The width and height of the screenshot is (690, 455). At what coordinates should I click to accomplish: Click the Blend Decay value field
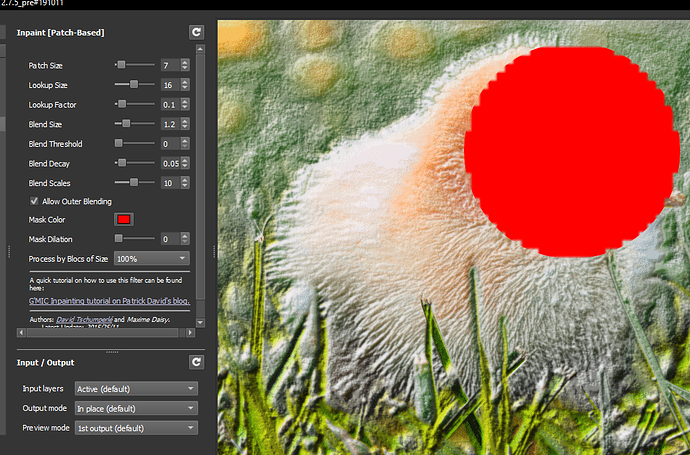pyautogui.click(x=170, y=163)
